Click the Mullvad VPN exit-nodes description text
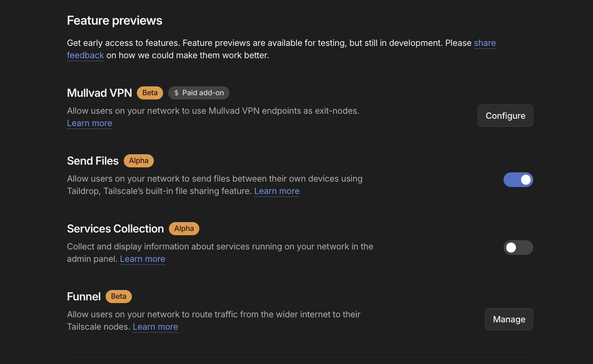This screenshot has width=593, height=364. [213, 111]
